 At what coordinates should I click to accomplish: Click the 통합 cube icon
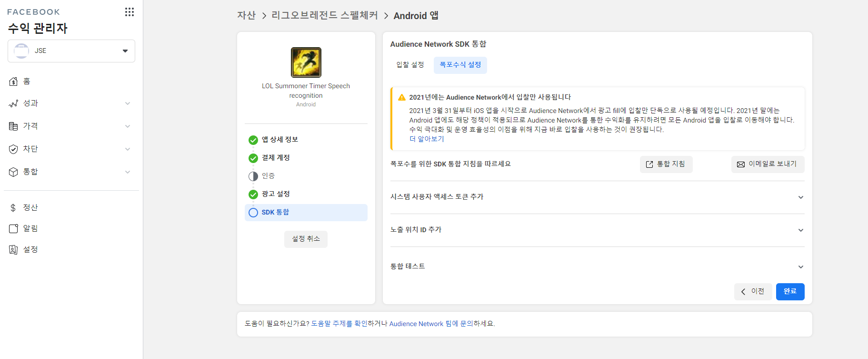[x=13, y=172]
